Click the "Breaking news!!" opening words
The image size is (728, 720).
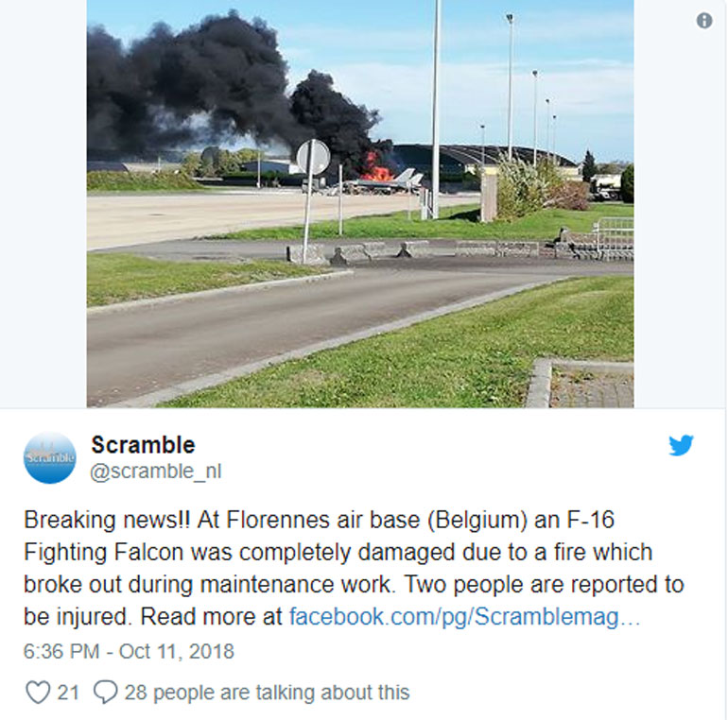click(x=107, y=520)
